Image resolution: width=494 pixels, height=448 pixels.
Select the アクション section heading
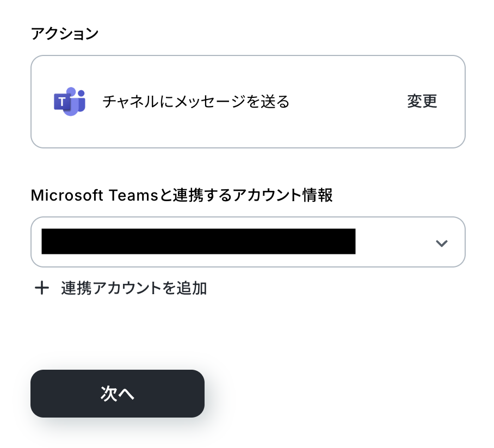tap(65, 33)
